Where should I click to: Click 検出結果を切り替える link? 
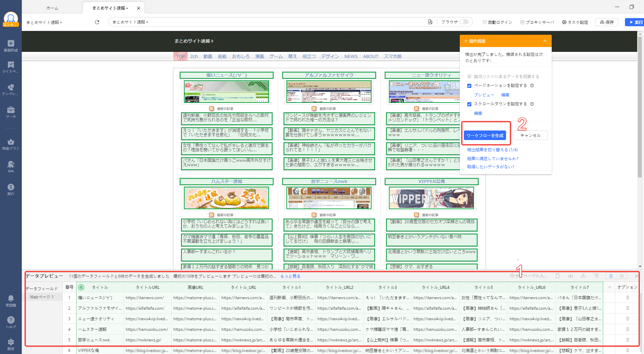click(x=492, y=150)
